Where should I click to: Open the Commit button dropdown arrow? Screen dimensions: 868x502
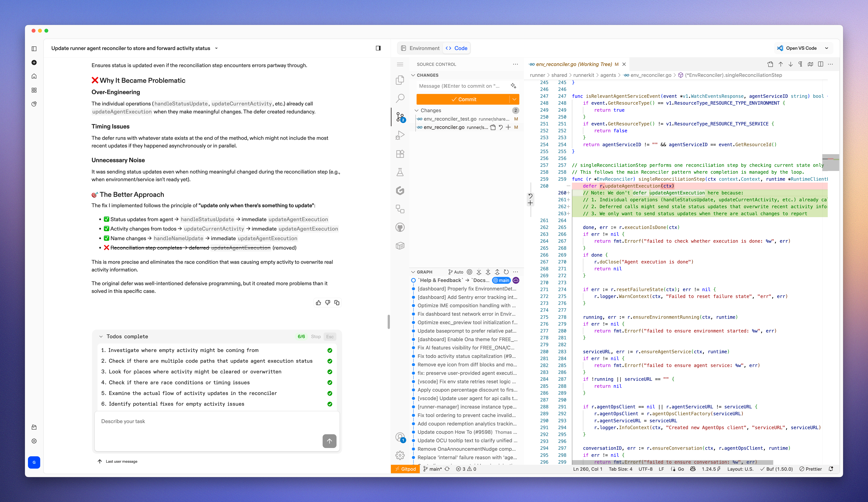click(514, 100)
